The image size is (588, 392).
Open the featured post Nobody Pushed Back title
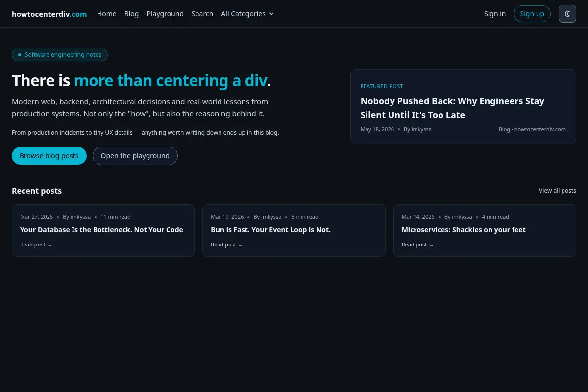coord(452,108)
